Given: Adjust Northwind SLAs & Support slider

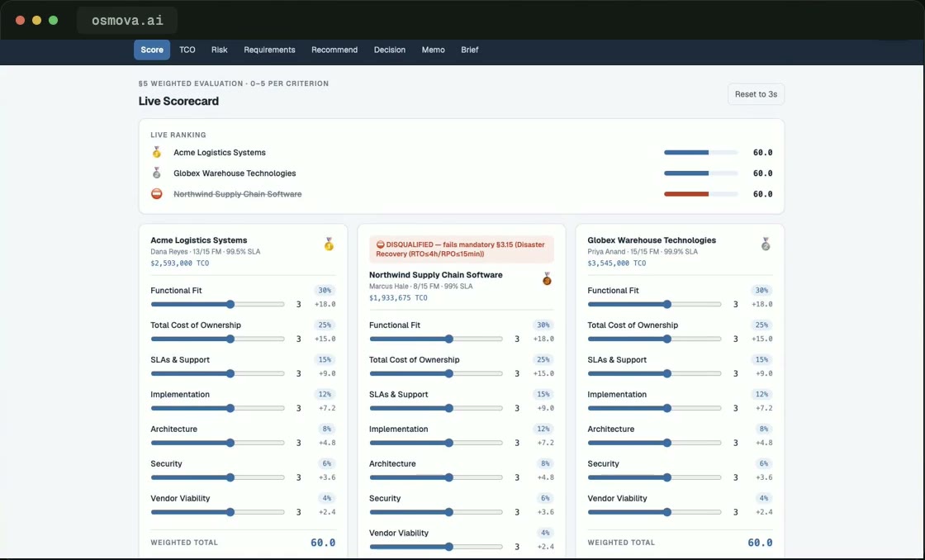Looking at the screenshot, I should click(436, 408).
